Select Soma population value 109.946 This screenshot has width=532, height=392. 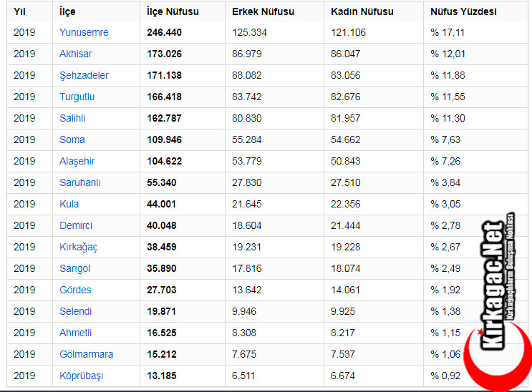tap(164, 139)
